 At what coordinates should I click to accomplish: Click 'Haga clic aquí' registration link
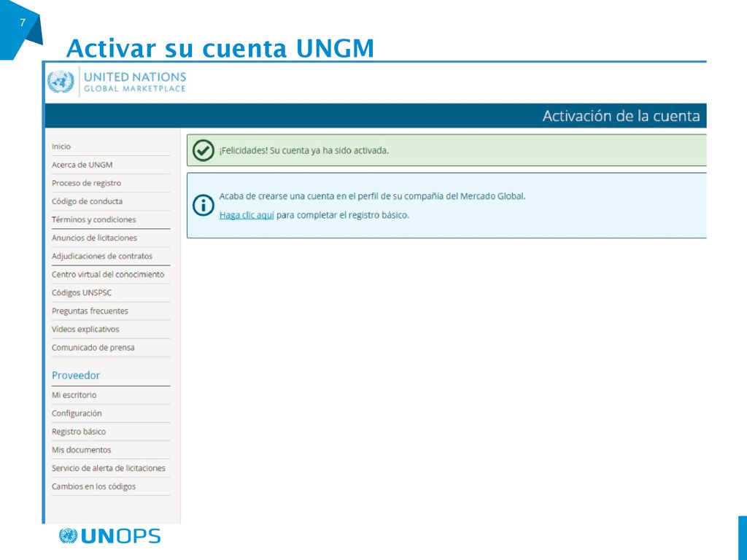247,215
